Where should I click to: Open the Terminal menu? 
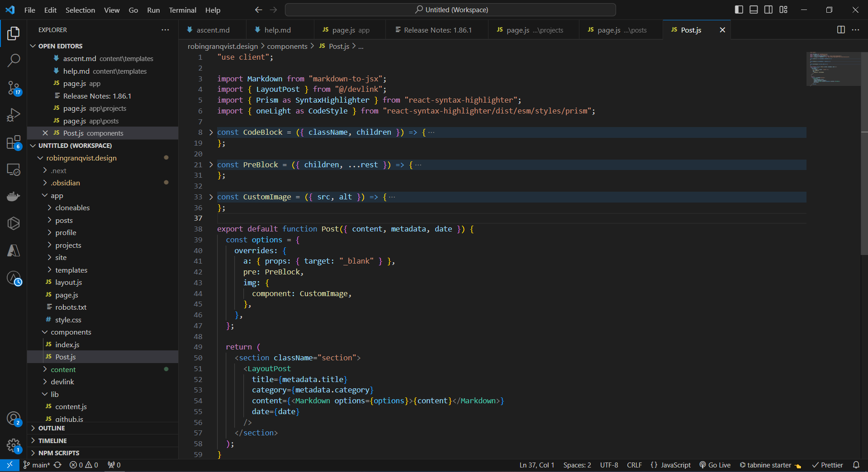tap(182, 9)
